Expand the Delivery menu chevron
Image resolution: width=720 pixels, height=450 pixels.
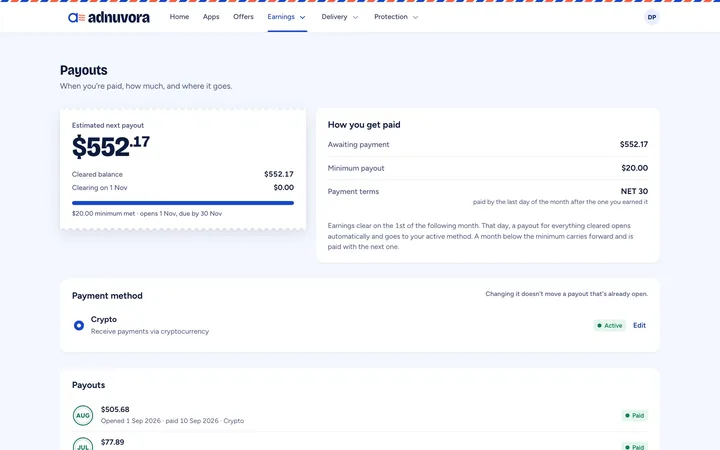pos(355,17)
